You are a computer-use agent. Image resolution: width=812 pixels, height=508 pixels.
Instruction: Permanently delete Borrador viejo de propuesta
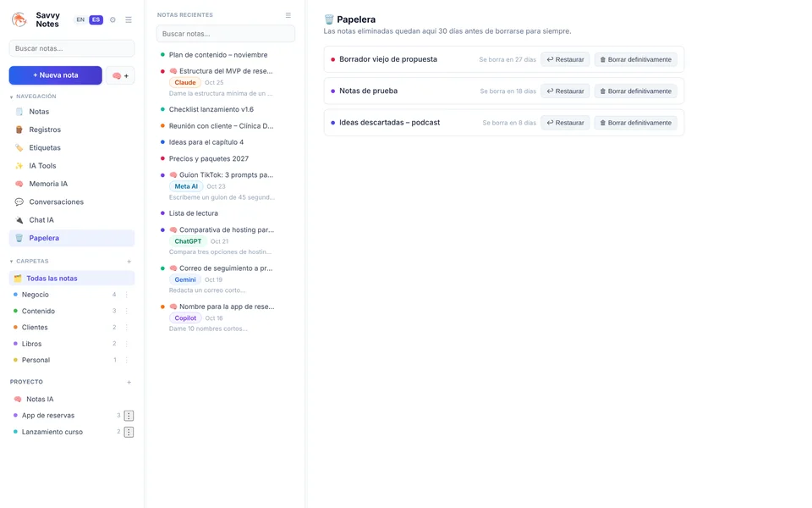click(x=635, y=59)
